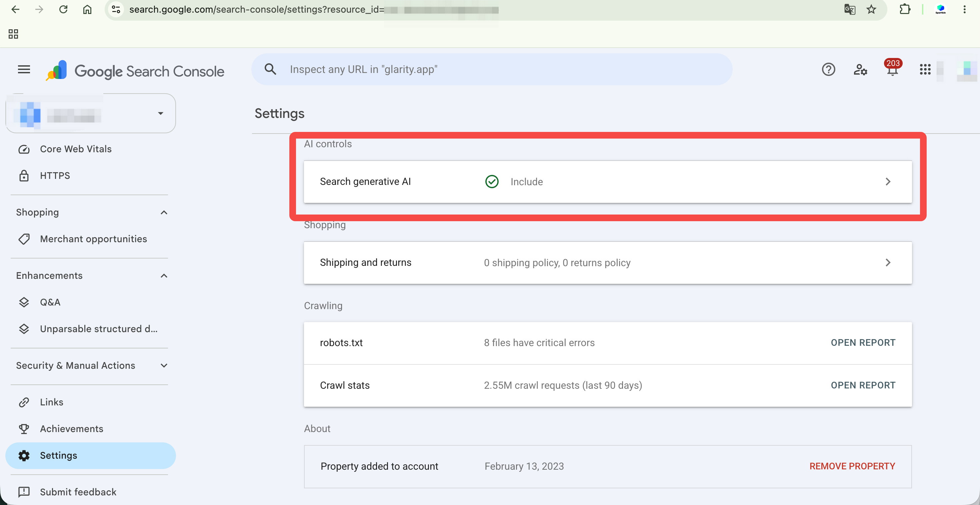This screenshot has width=980, height=505.
Task: Click the Unparsable structured data layers icon
Action: [24, 329]
